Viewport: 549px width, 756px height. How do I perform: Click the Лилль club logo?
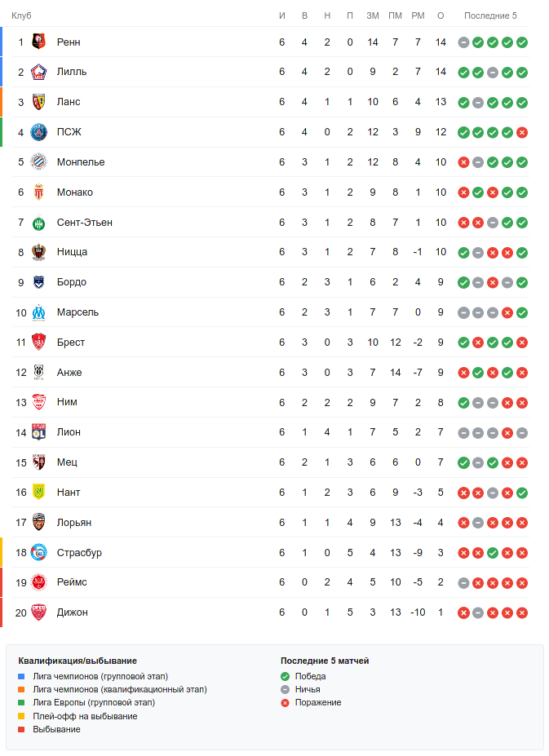point(38,72)
